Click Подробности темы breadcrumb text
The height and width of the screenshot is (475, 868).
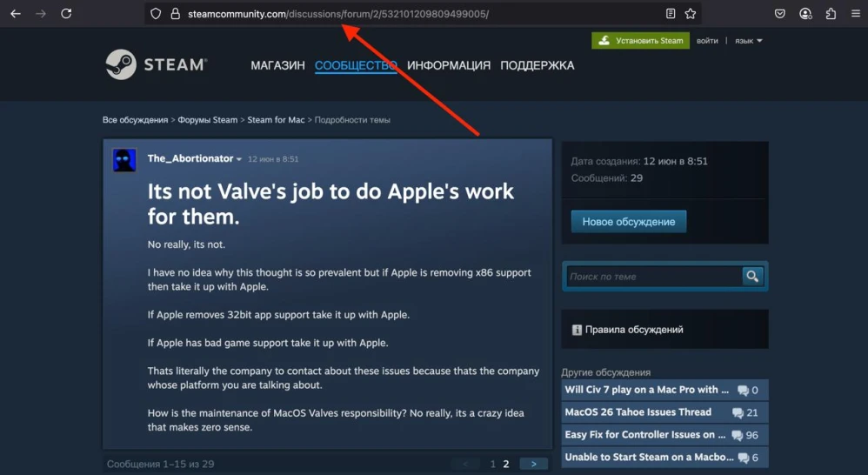352,119
